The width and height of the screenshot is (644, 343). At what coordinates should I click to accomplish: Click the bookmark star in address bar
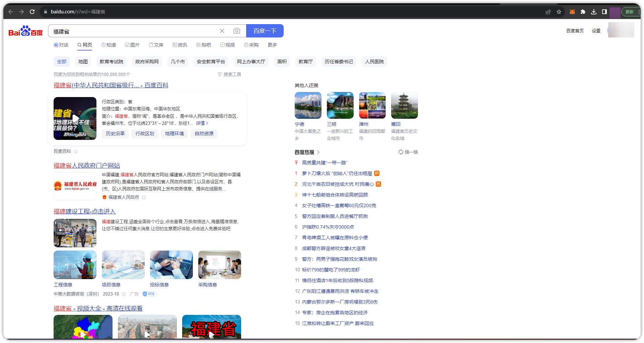(559, 11)
